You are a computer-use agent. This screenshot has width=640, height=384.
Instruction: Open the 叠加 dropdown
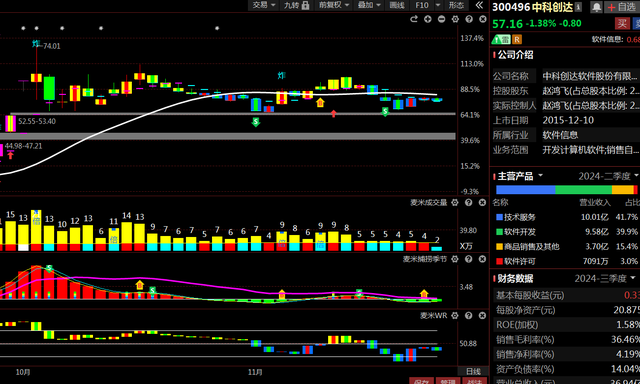369,5
